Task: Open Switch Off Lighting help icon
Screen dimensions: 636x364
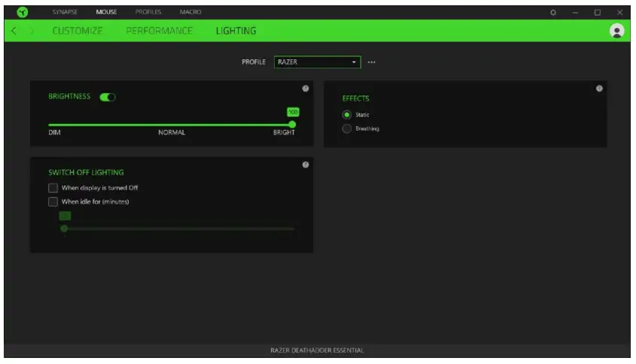Action: (x=306, y=165)
